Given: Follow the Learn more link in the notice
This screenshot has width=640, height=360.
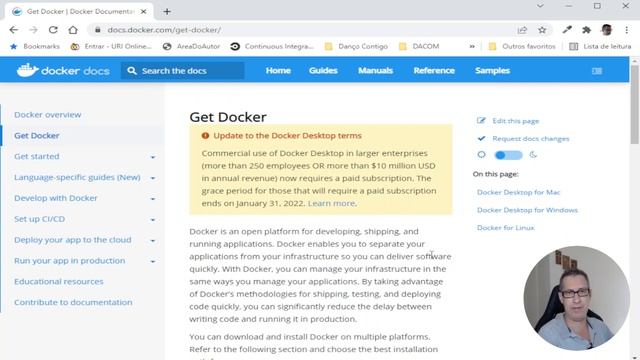Looking at the screenshot, I should tap(331, 203).
